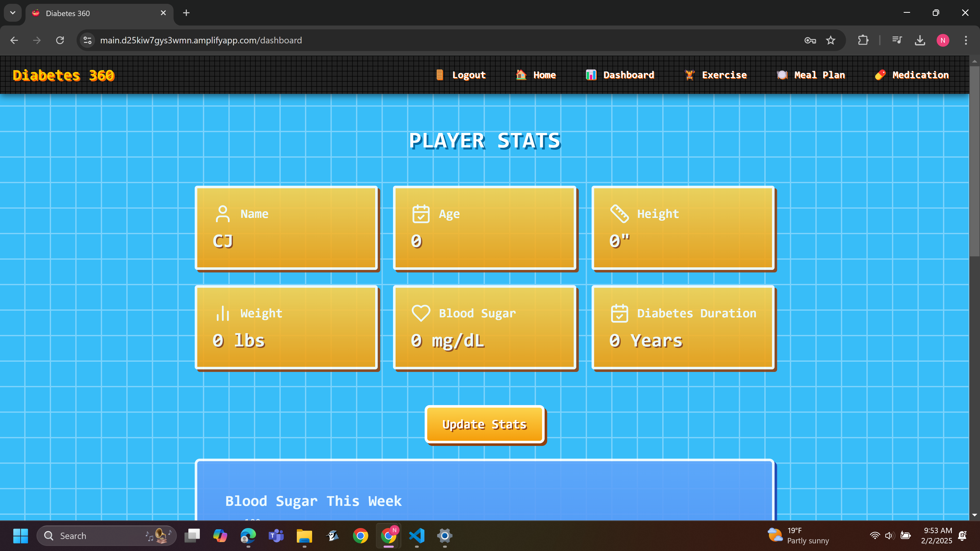Click the heart icon on Blood Sugar card

click(421, 313)
